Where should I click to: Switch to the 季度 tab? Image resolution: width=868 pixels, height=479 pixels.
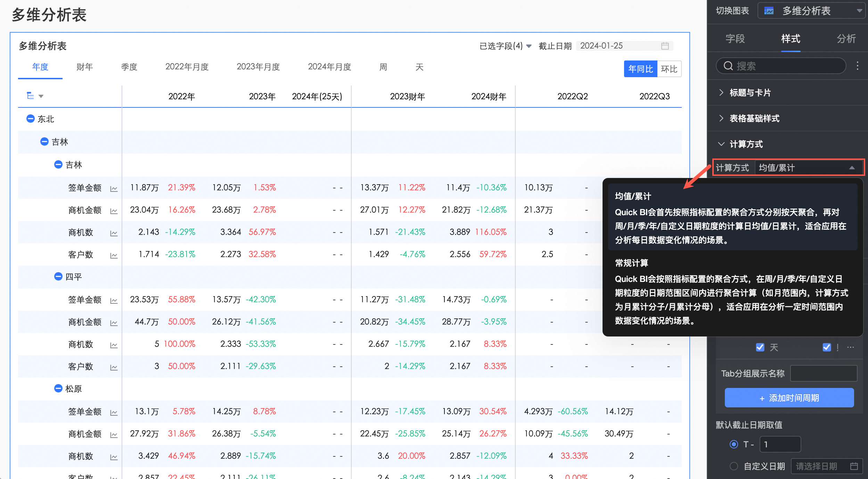129,67
